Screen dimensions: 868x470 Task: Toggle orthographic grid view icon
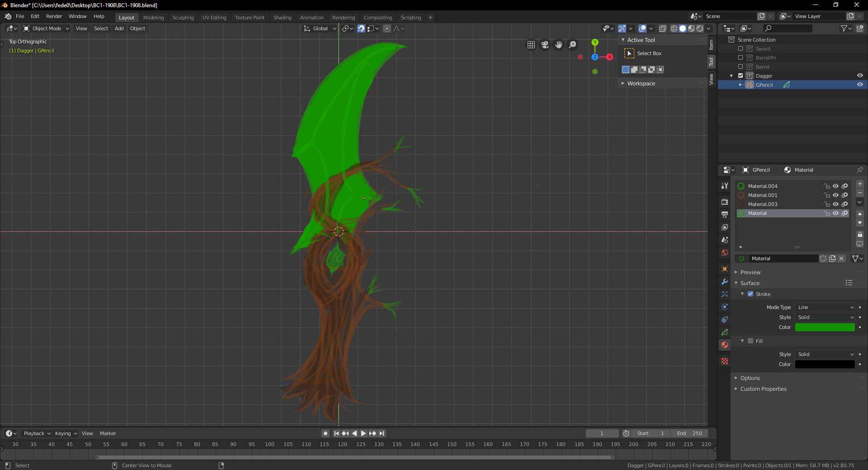[531, 45]
